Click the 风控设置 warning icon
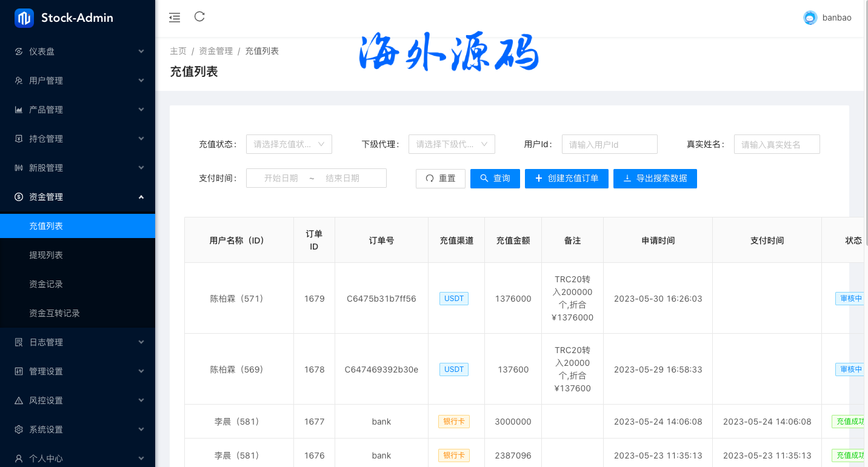Image resolution: width=868 pixels, height=467 pixels. [x=19, y=400]
